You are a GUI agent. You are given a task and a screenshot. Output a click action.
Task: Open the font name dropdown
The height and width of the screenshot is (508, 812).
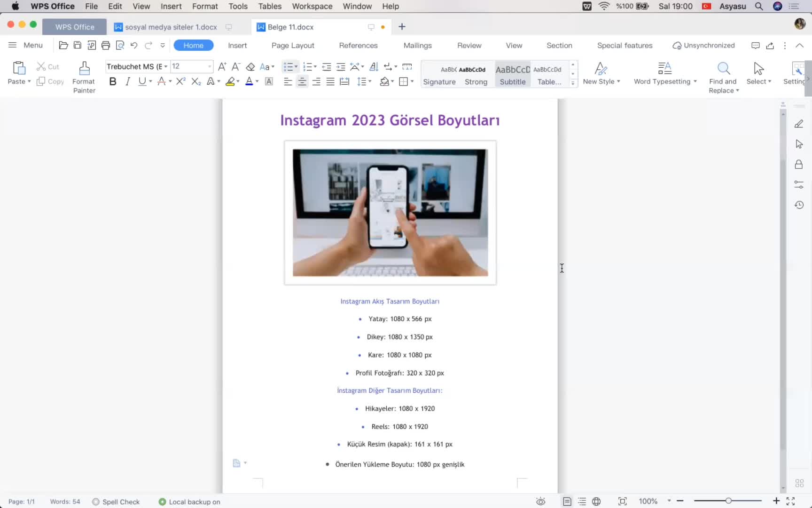point(166,66)
